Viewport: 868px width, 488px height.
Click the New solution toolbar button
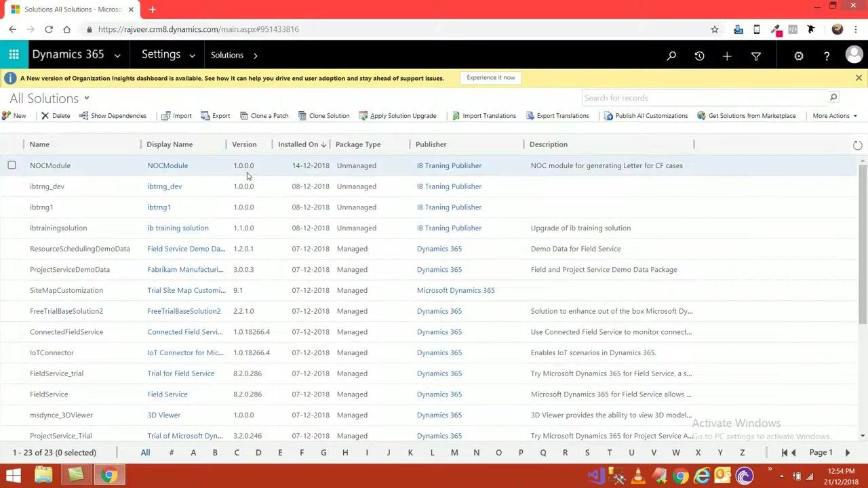(14, 116)
